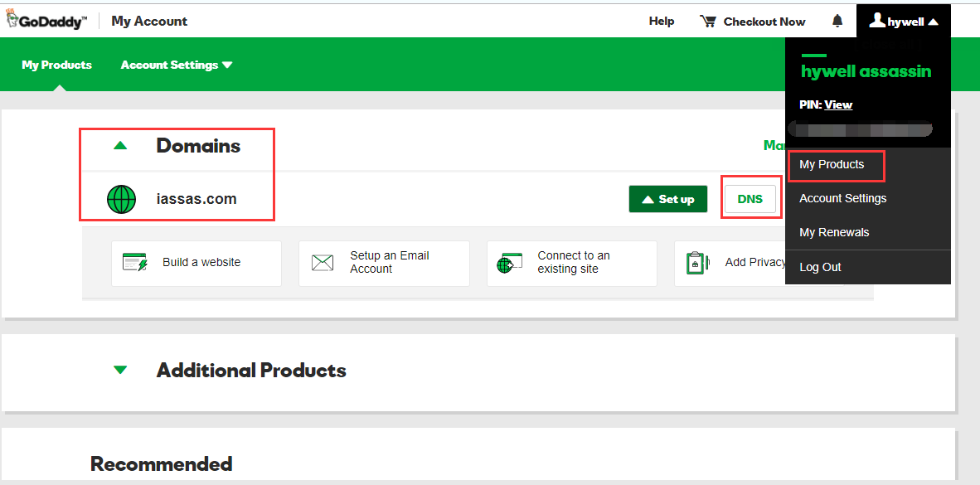Click the notifications bell
Image resolution: width=980 pixels, height=485 pixels.
[837, 20]
